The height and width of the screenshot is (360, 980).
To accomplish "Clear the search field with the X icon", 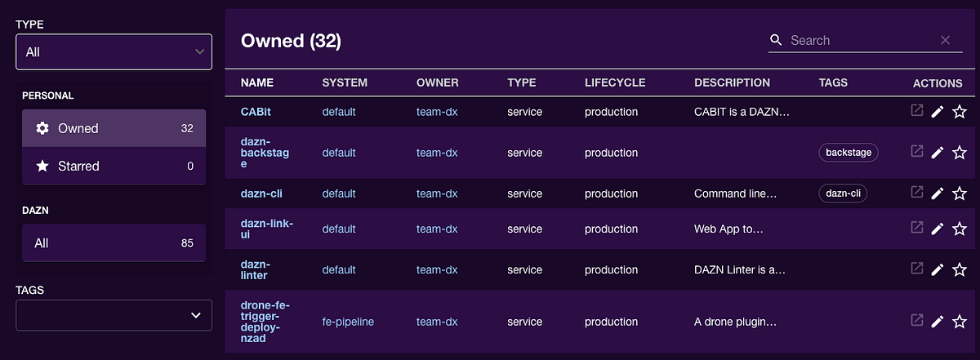I will 945,40.
